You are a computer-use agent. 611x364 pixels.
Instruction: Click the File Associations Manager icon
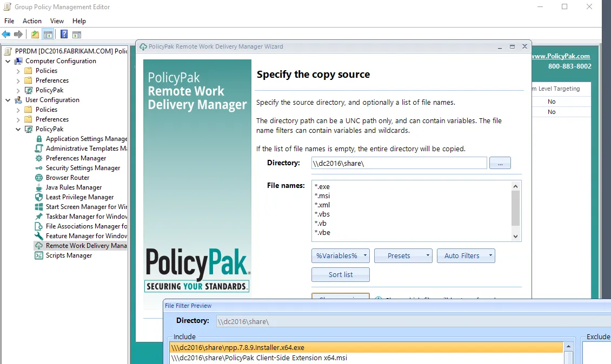coord(39,226)
